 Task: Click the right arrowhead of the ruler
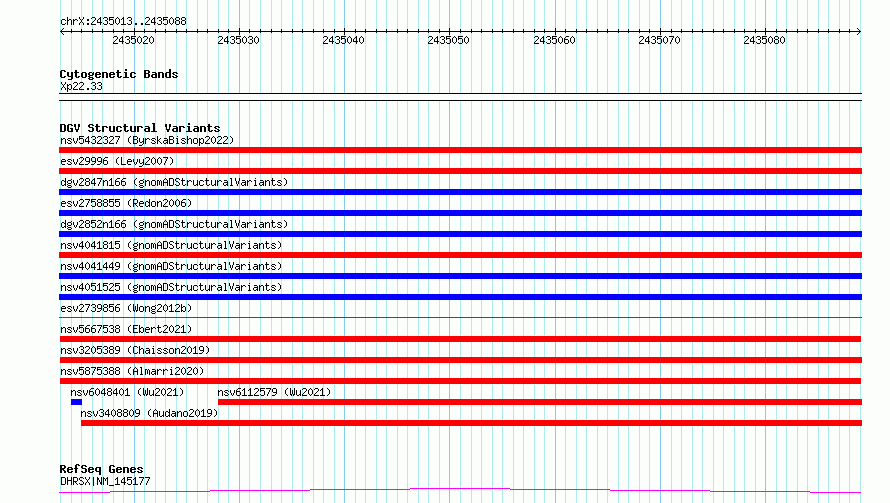click(859, 32)
